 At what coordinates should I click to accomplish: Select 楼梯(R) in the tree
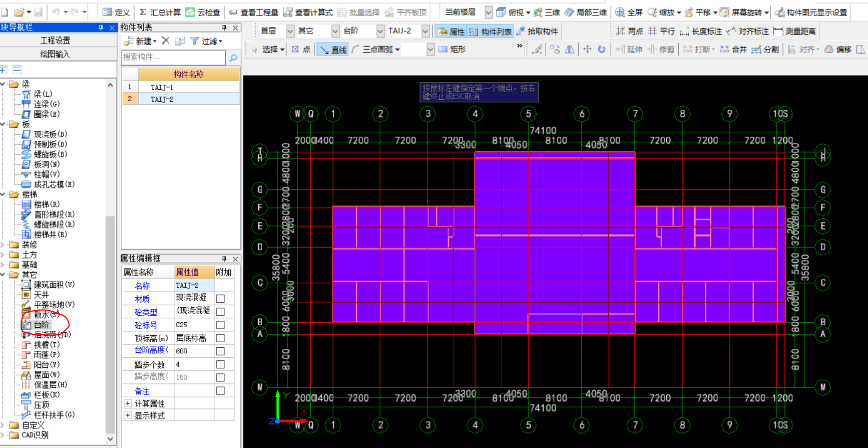click(47, 204)
